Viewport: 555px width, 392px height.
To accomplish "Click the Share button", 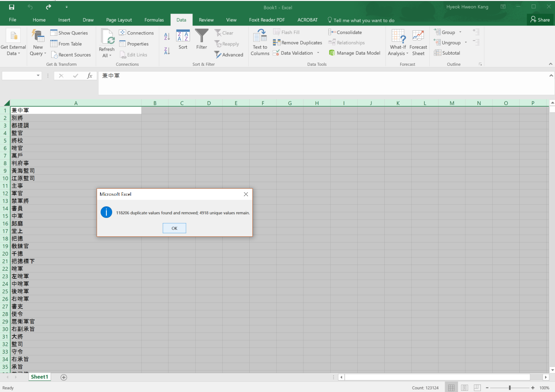I will (540, 19).
